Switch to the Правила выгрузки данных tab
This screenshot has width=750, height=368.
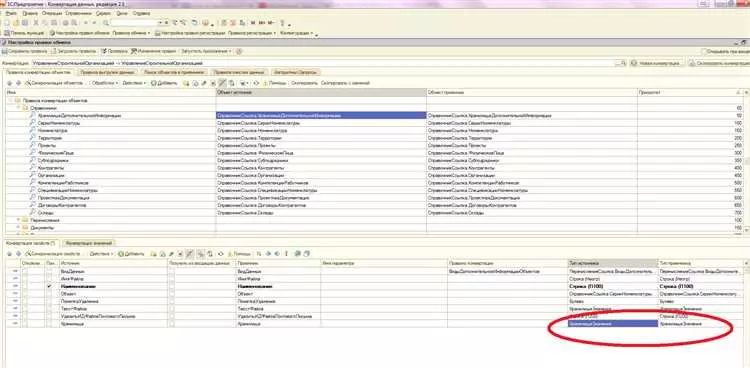pos(107,72)
